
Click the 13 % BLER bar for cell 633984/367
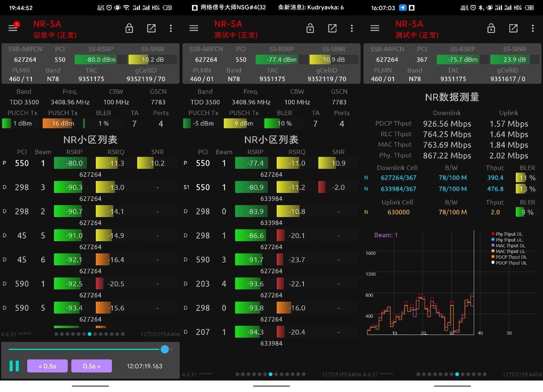pos(527,189)
